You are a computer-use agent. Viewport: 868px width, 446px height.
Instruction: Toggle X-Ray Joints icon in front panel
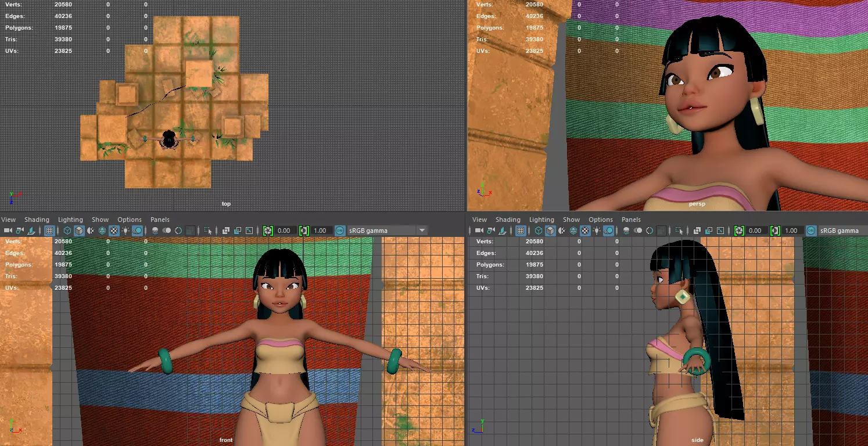[x=249, y=231]
